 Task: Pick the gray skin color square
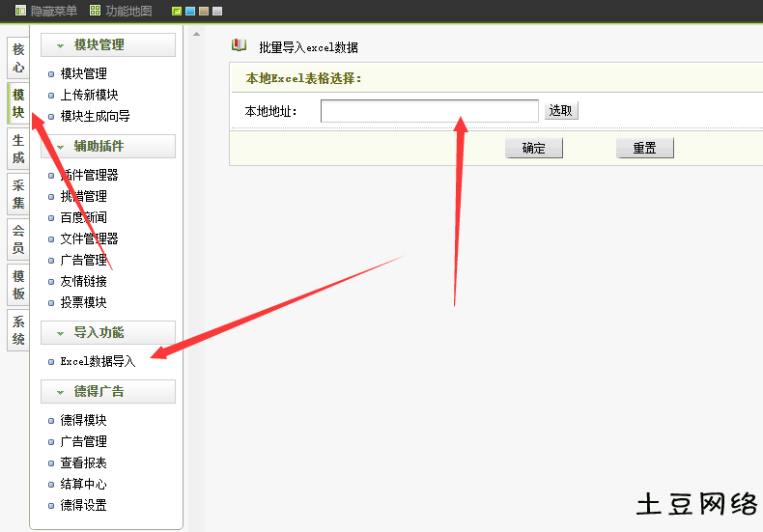click(217, 12)
